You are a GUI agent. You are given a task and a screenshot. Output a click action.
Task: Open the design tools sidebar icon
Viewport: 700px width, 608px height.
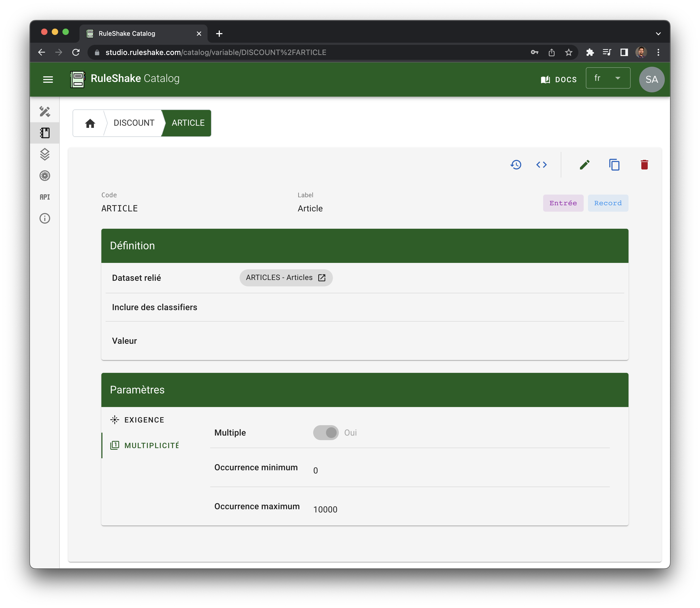click(45, 112)
